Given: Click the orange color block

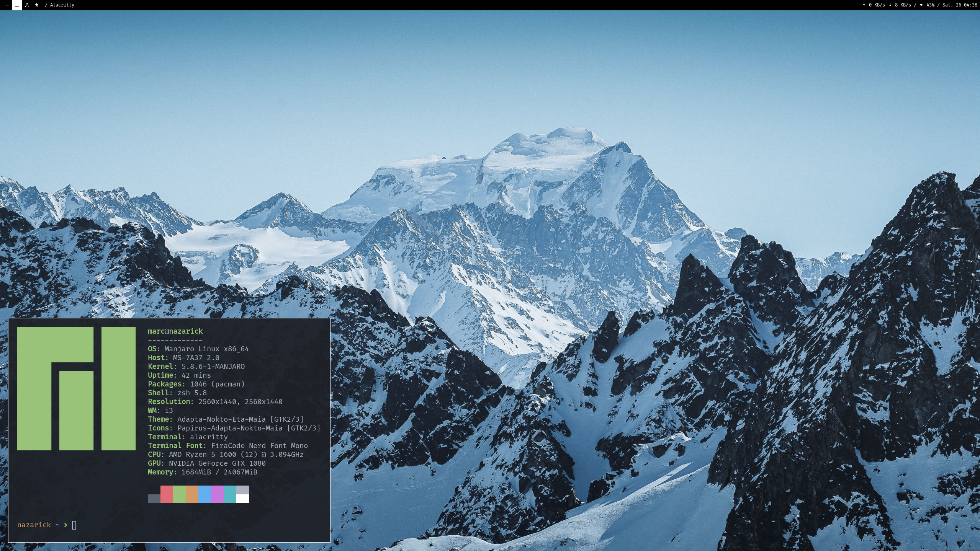Looking at the screenshot, I should pos(192,494).
